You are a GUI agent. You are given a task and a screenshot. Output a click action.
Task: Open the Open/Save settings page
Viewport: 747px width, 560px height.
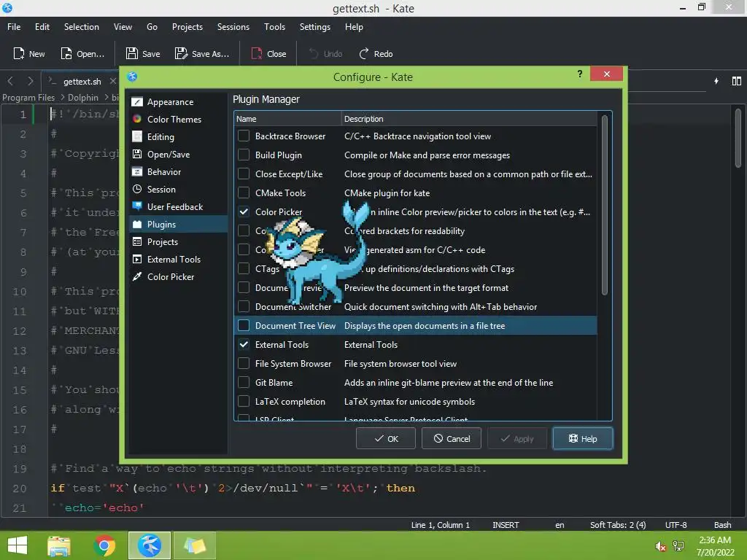tap(178, 155)
